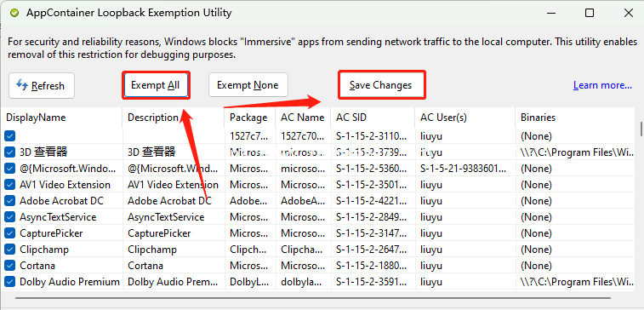
Task: Click the Exempt All button
Action: (x=155, y=85)
